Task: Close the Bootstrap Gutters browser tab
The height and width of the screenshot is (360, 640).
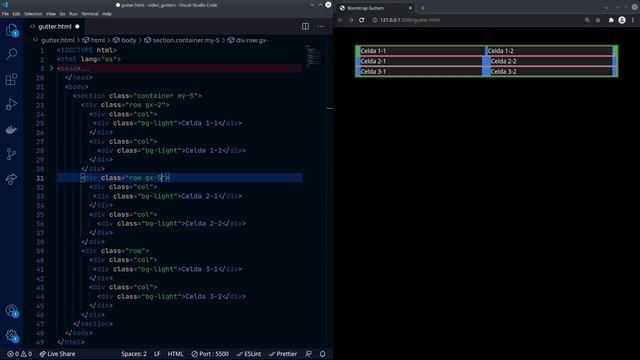Action: click(x=410, y=8)
